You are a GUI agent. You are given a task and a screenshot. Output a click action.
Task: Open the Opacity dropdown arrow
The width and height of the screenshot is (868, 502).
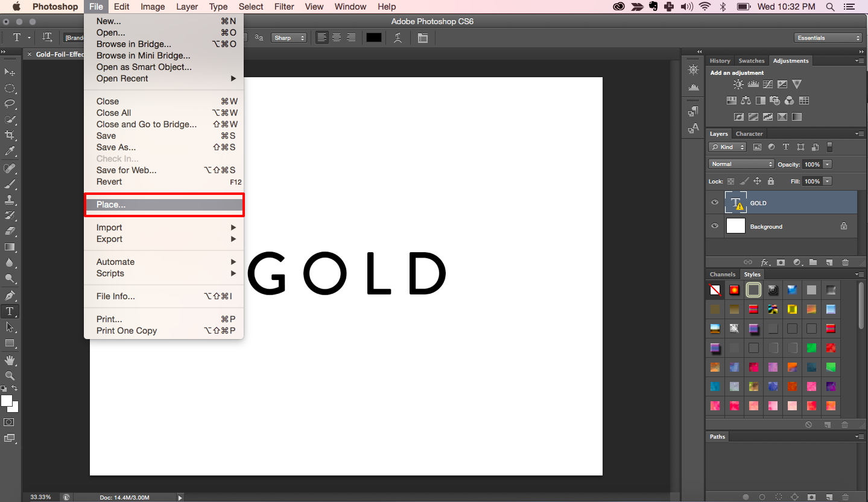point(827,164)
